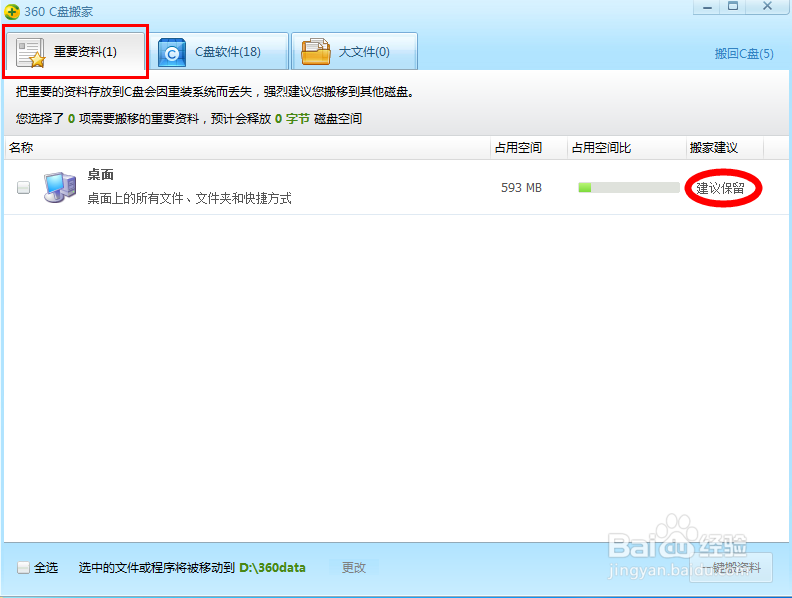Sort by the 占用空间比 column header
This screenshot has height=598, width=792.
coord(627,147)
